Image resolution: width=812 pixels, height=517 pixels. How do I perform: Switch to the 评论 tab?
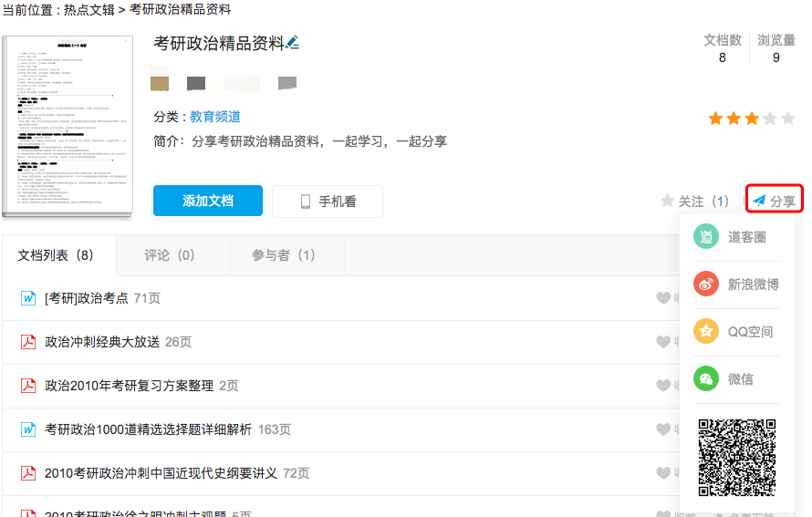tap(170, 255)
